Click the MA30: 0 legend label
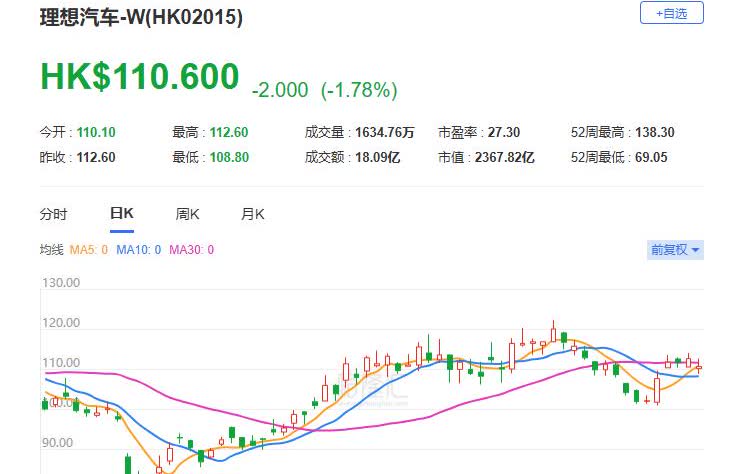Viewport: 732px width, 474px height. (x=191, y=250)
